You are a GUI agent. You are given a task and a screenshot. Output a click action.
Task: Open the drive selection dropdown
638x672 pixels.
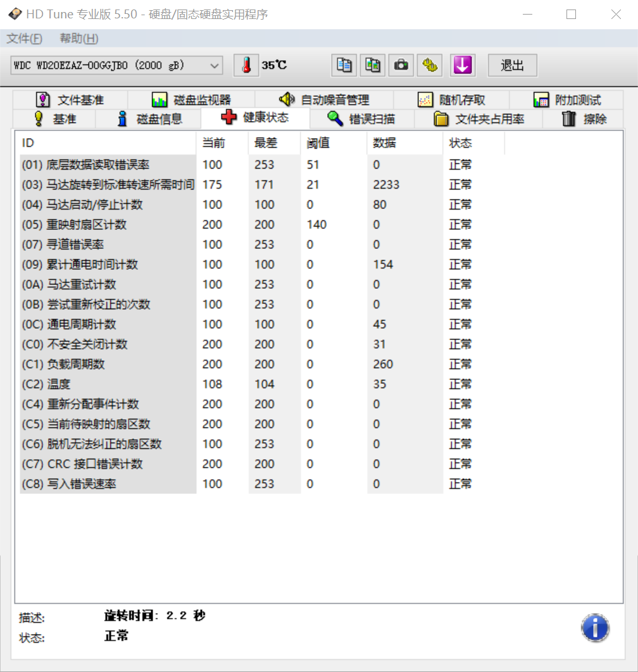point(116,66)
